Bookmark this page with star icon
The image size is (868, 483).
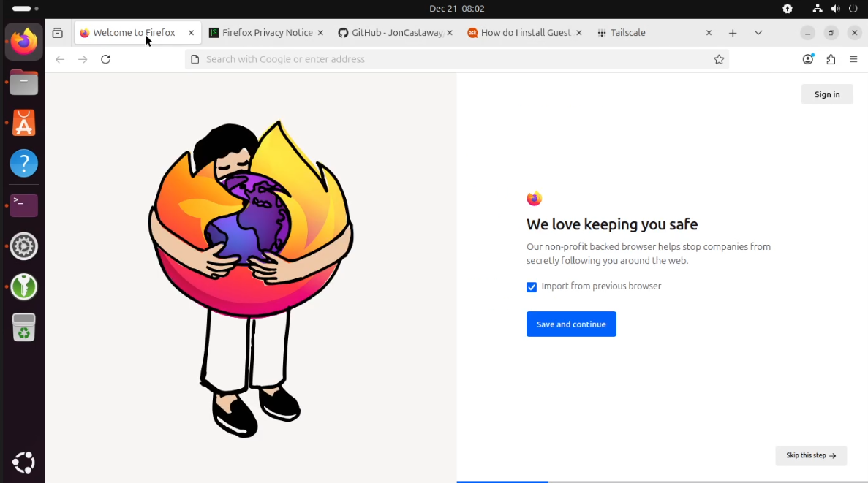[x=719, y=59]
